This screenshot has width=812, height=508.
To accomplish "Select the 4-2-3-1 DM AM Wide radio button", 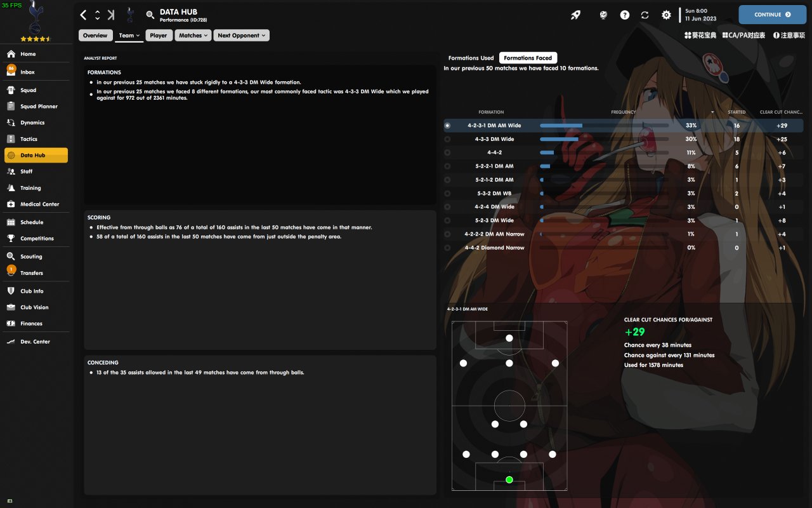I will 447,126.
